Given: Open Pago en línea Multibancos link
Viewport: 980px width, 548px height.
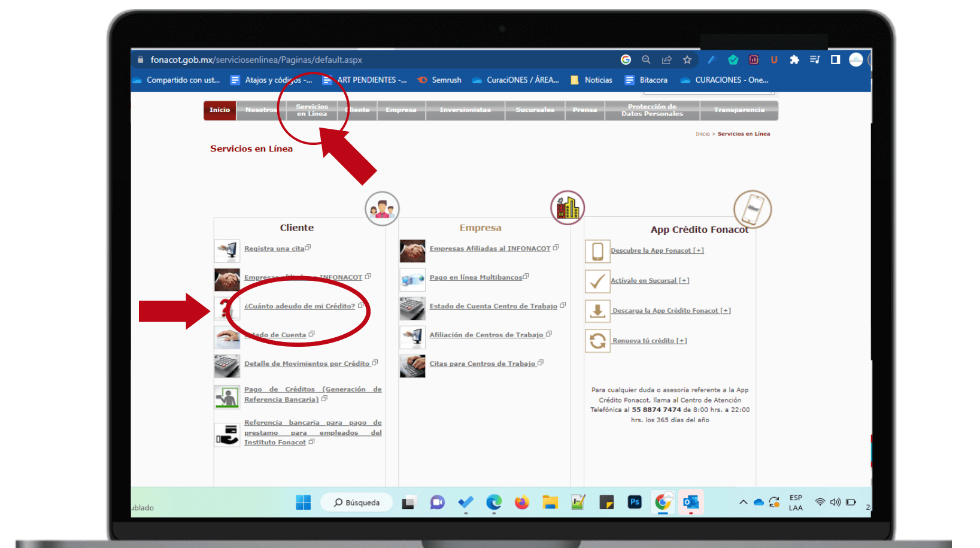Looking at the screenshot, I should click(475, 277).
